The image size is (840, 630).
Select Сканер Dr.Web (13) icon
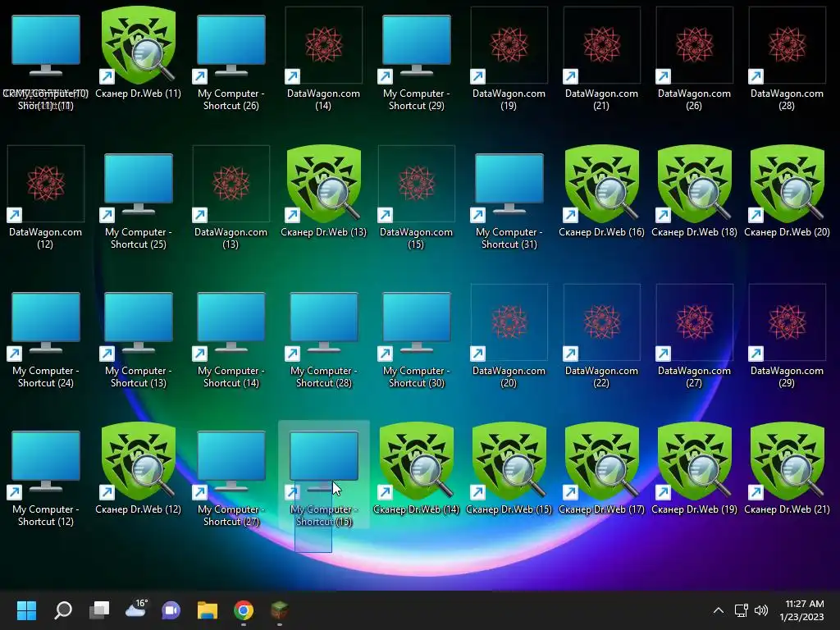point(323,191)
